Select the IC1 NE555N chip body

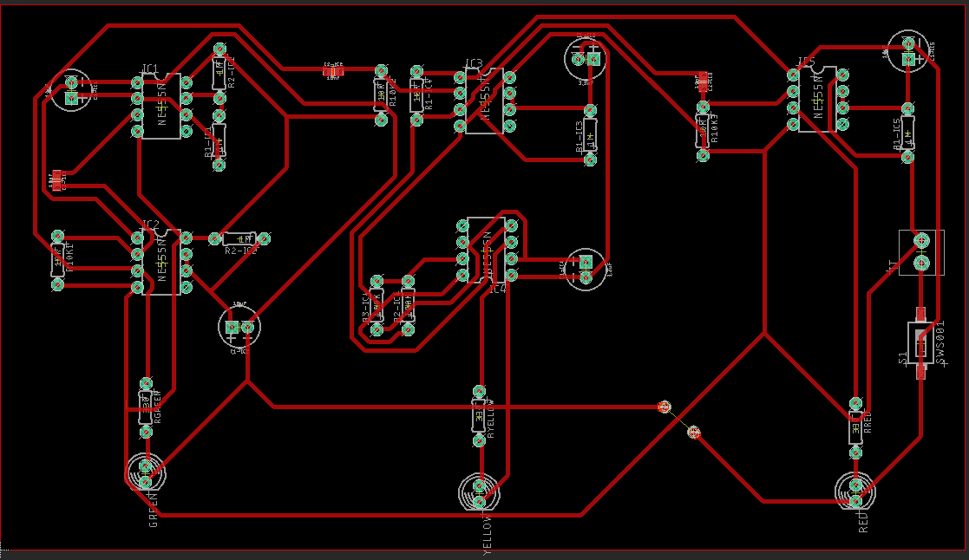click(x=161, y=107)
